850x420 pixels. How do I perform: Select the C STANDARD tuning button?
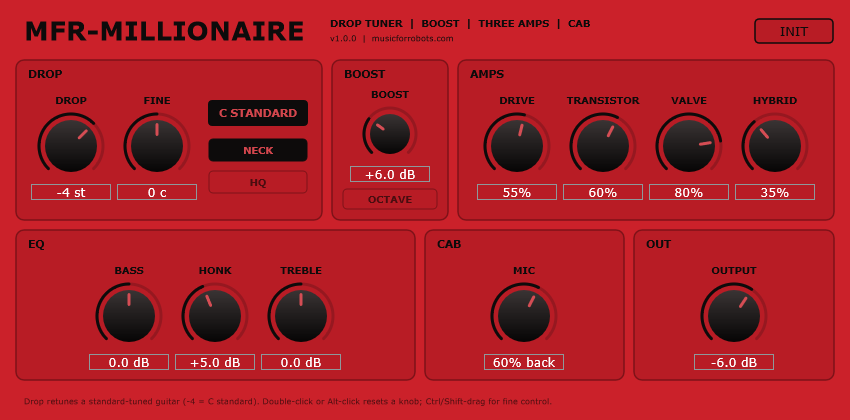258,113
